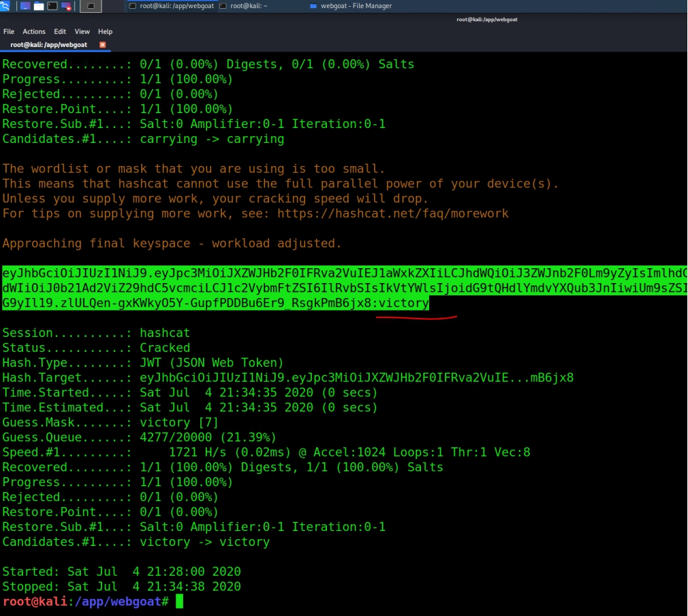The image size is (688, 616).
Task: Open the File menu
Action: coord(9,31)
